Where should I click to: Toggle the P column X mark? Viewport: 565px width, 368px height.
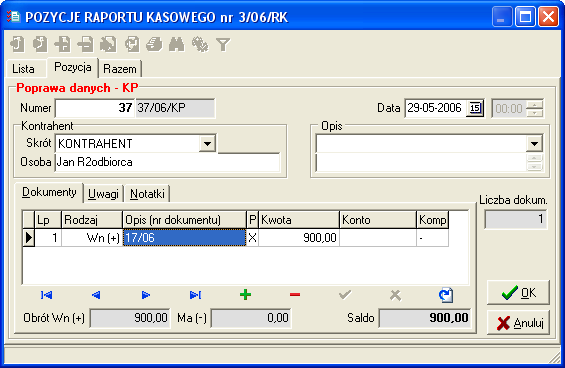[x=252, y=238]
